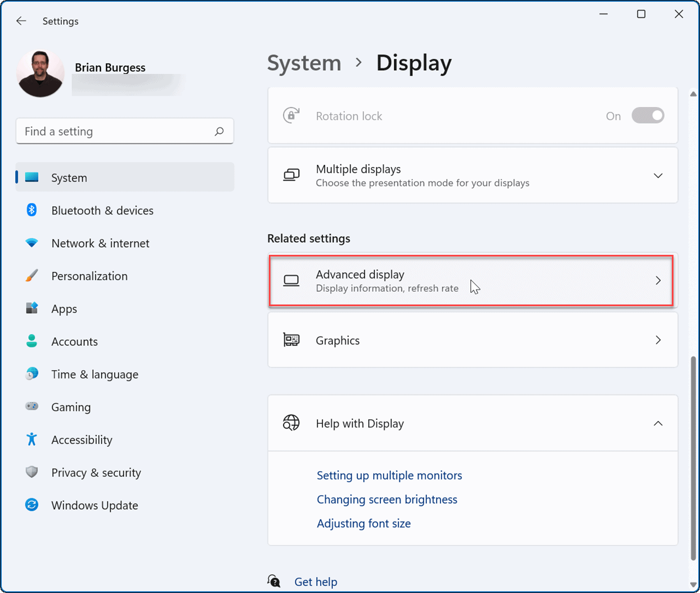Open Setting up multiple monitors link
This screenshot has height=593, width=700.
click(x=389, y=475)
